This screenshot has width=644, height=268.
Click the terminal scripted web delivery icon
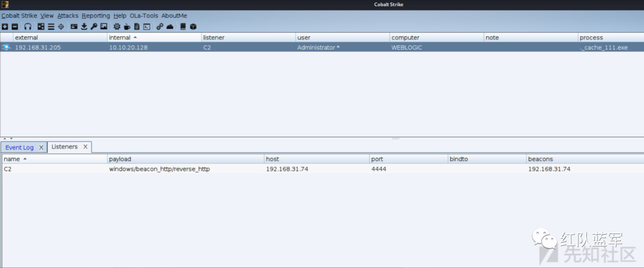[147, 27]
